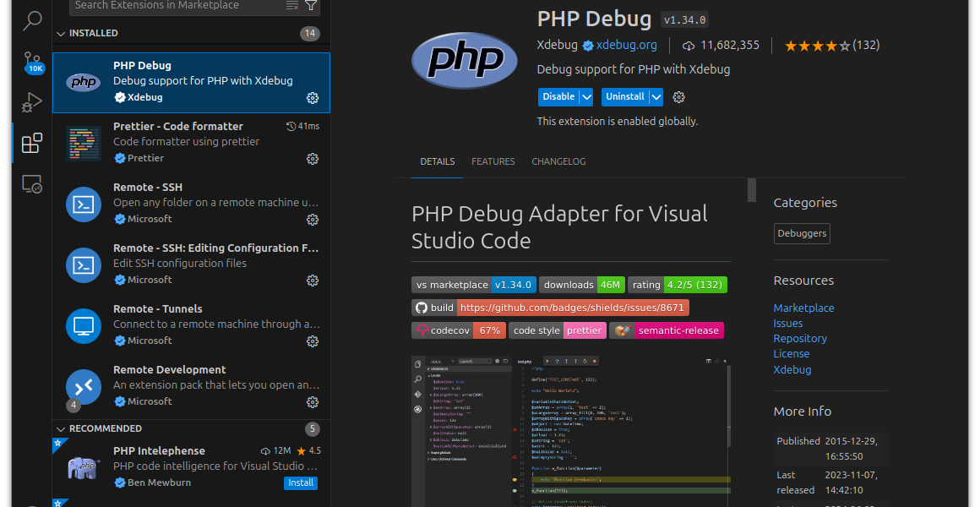Open the Repository resource link

click(800, 338)
